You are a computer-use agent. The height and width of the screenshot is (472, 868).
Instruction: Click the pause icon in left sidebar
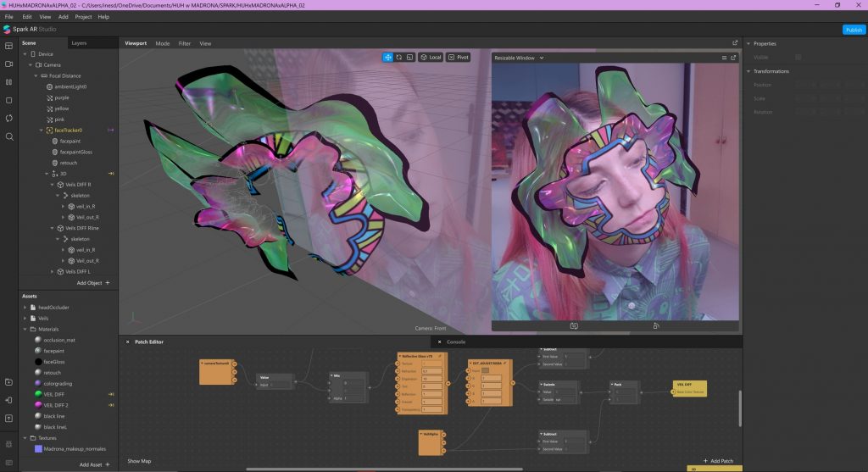click(x=9, y=82)
